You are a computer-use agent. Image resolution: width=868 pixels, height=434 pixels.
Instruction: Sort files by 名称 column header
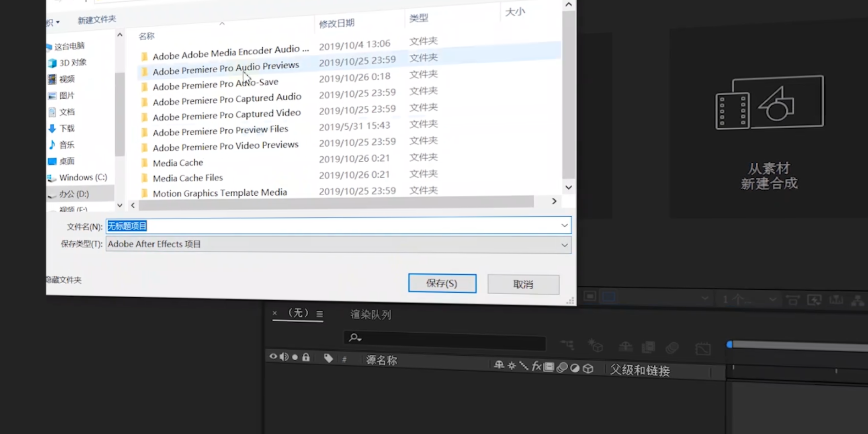(x=146, y=36)
